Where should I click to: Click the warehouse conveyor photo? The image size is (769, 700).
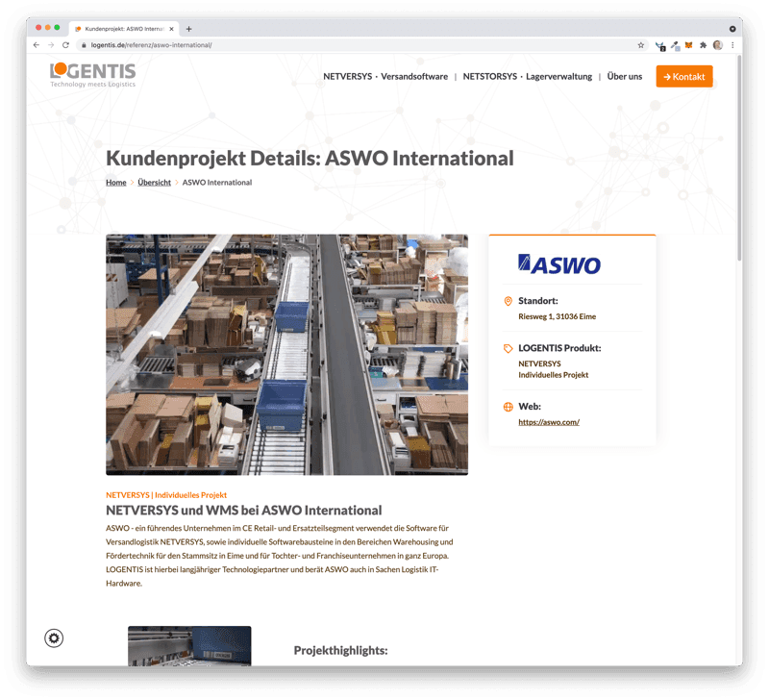coord(286,355)
